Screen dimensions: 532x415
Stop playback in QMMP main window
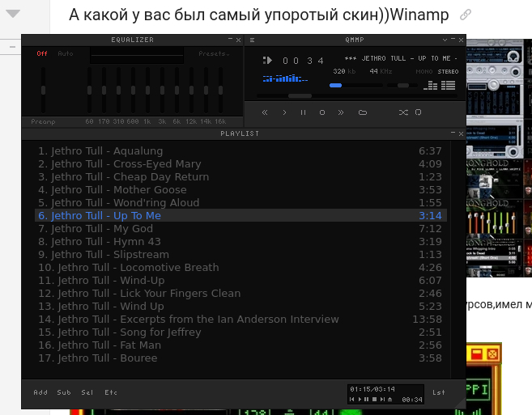coord(322,112)
